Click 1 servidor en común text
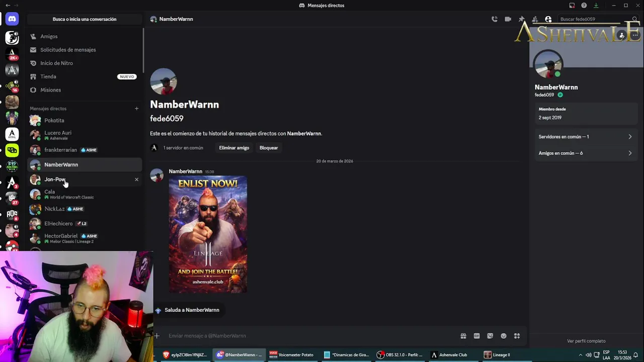 click(x=183, y=148)
